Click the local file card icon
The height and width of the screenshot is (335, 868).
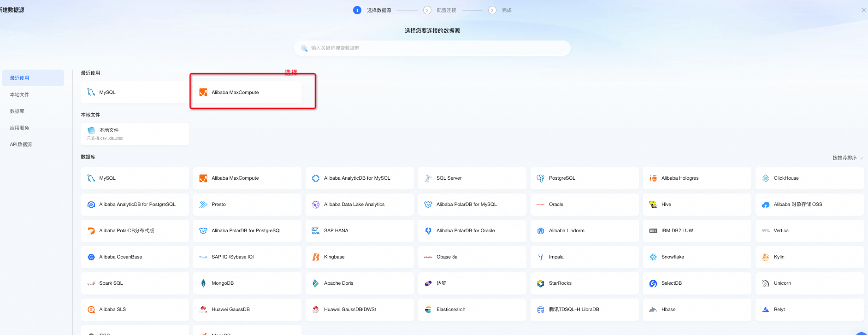(91, 130)
